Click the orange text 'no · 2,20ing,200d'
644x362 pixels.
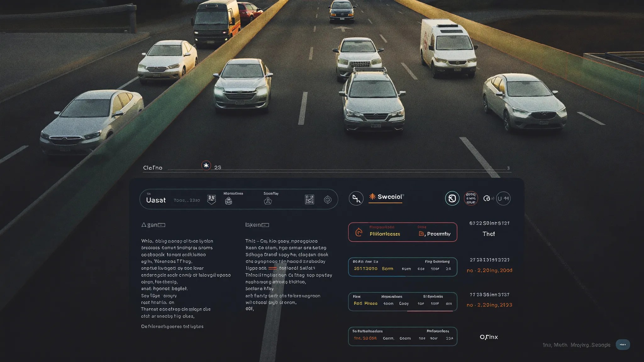pos(490,271)
